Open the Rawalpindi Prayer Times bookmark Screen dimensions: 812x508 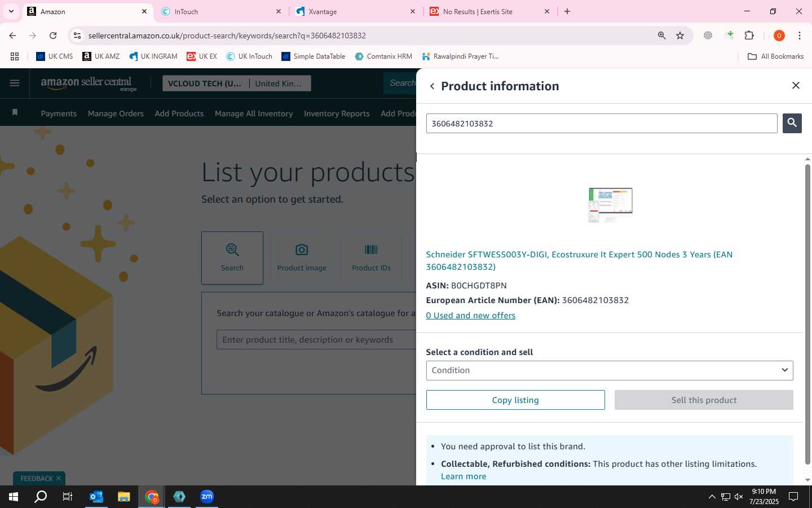460,56
